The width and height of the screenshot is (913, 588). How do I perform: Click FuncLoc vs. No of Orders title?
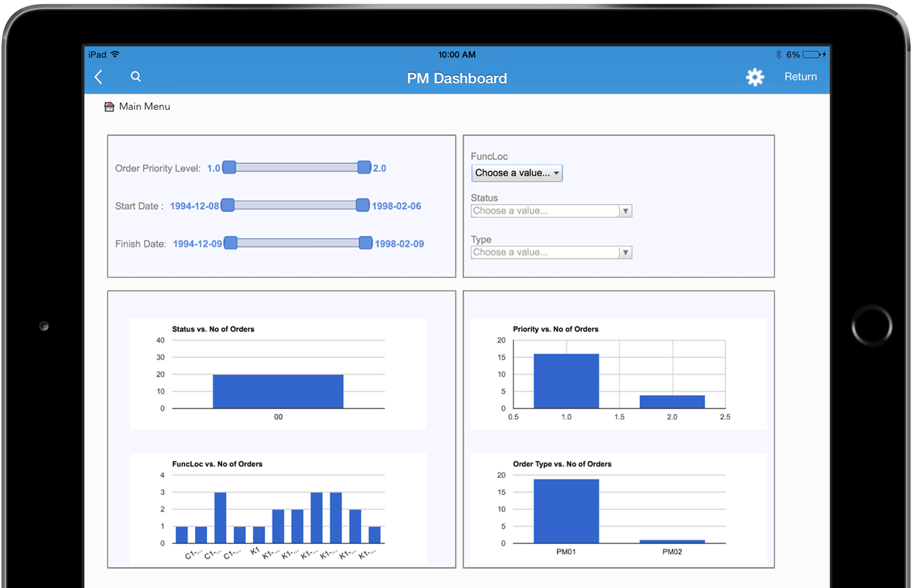pos(217,464)
